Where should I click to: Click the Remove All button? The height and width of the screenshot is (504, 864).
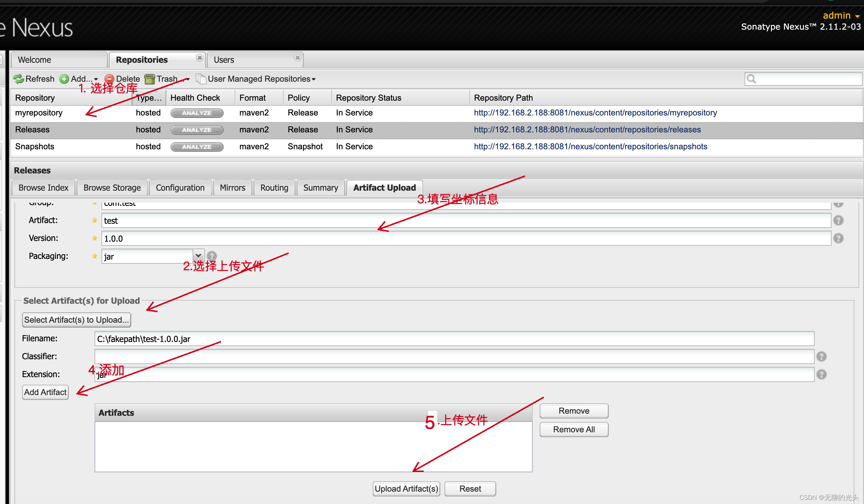[574, 430]
